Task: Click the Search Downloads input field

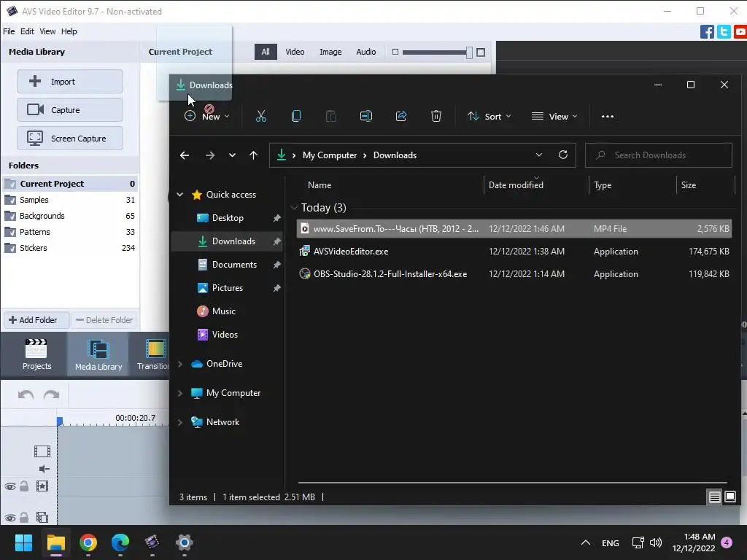Action: click(x=659, y=155)
